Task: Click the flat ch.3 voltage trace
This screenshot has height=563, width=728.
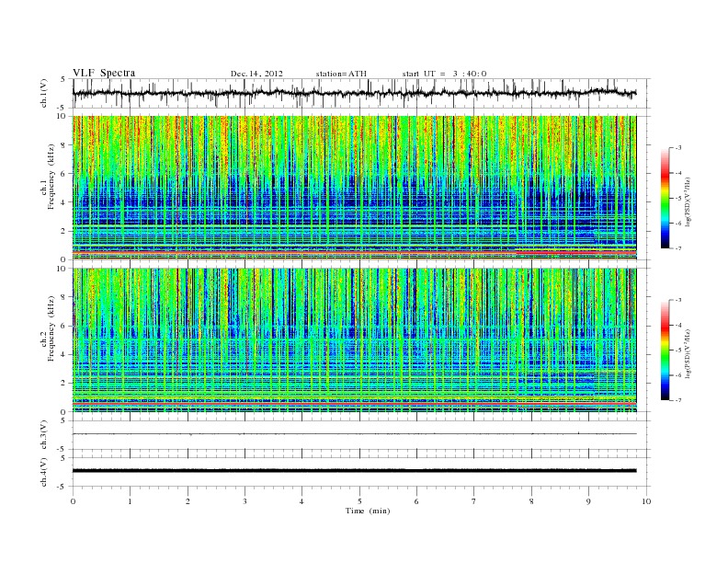Action: click(x=354, y=434)
